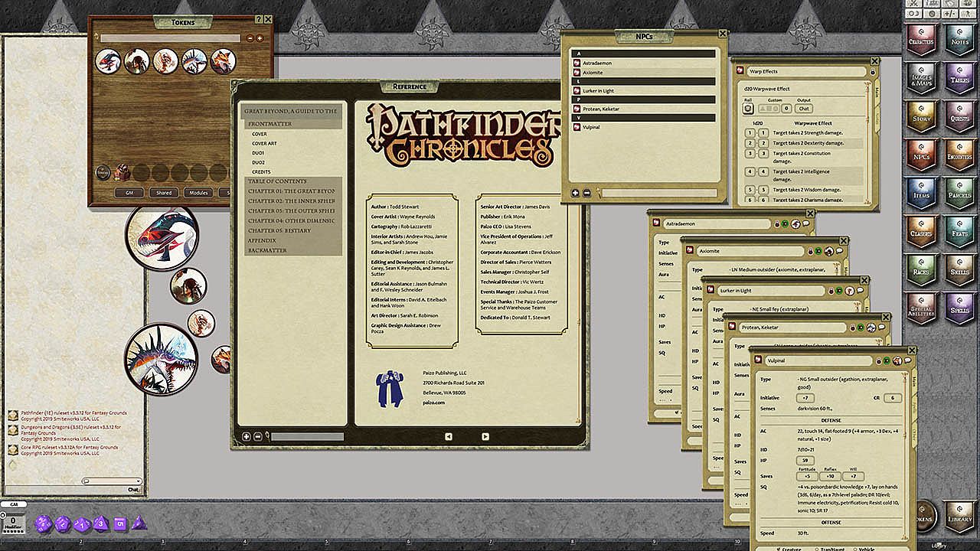The height and width of the screenshot is (551, 980).
Task: Click the Chat output button in Warp Effects
Action: tap(804, 108)
